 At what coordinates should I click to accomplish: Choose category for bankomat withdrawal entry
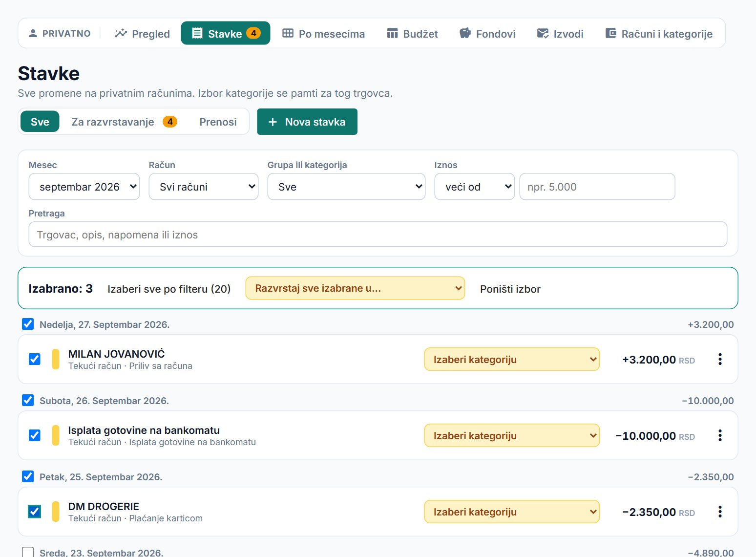(512, 435)
